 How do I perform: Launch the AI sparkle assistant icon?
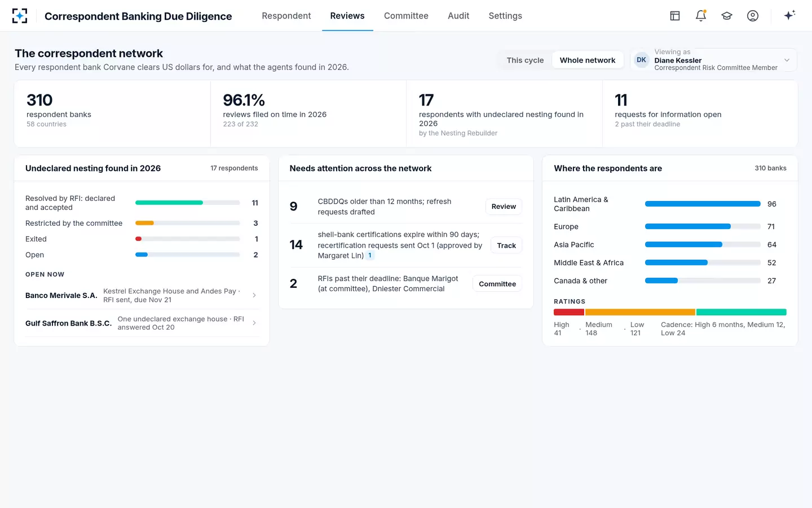pos(789,15)
